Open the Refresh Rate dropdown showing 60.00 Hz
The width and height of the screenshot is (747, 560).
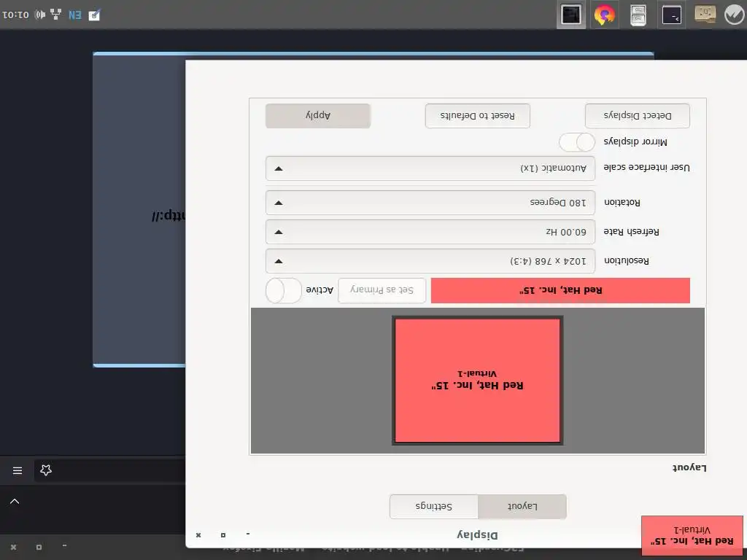(430, 232)
